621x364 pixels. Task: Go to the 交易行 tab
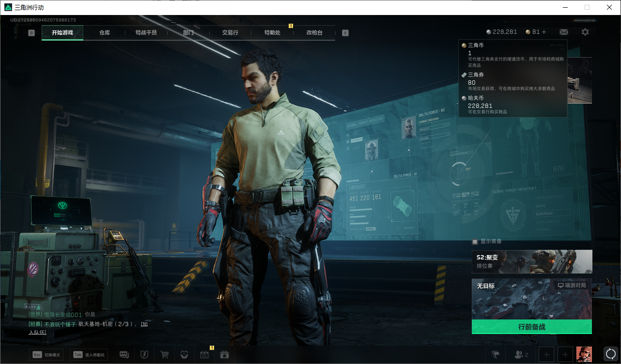[x=230, y=32]
